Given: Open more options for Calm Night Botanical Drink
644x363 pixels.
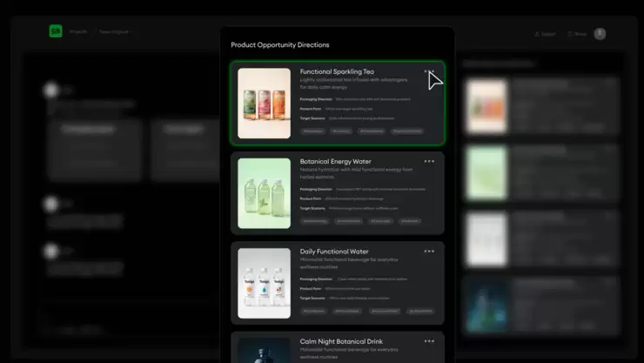Looking at the screenshot, I should click(429, 341).
